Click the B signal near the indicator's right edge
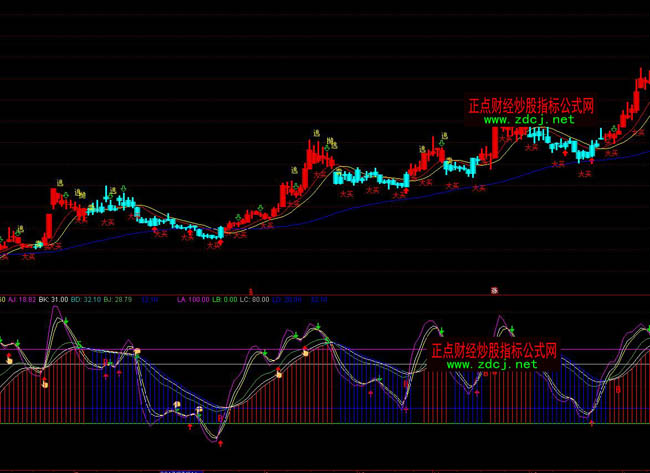 coord(618,388)
